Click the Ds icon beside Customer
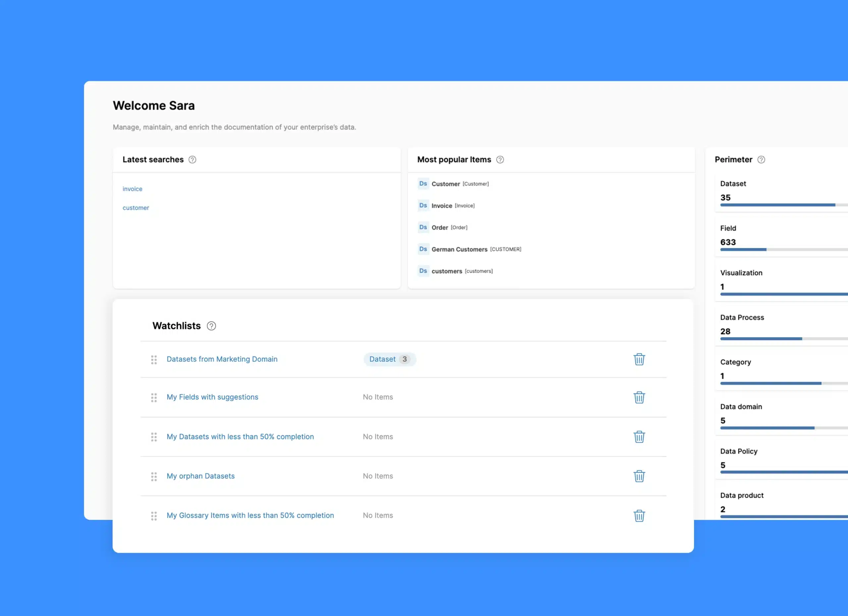 (423, 184)
